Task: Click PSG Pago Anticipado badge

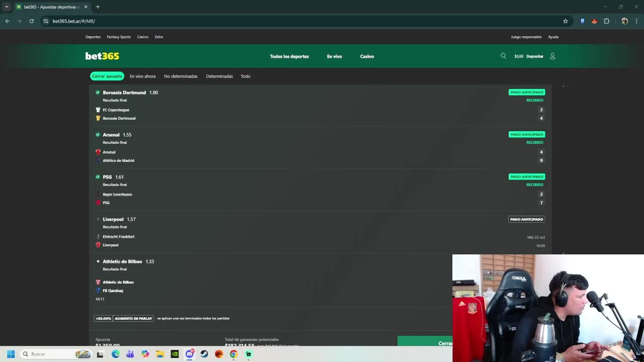Action: click(526, 177)
